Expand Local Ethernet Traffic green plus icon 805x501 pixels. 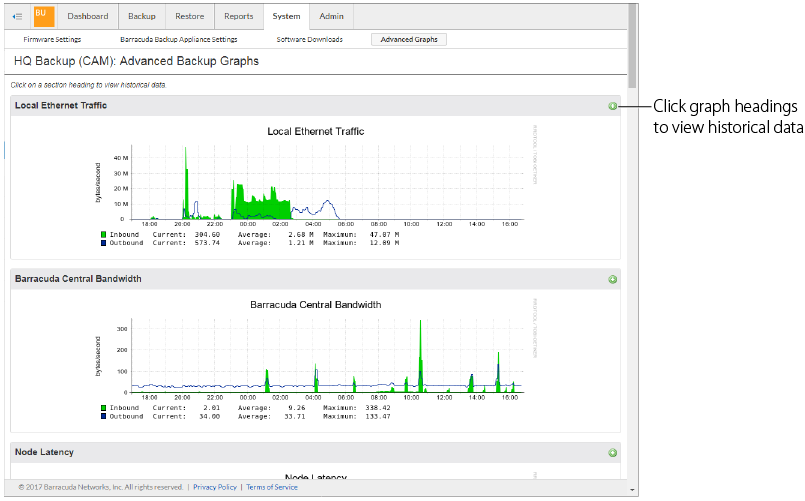(x=612, y=106)
